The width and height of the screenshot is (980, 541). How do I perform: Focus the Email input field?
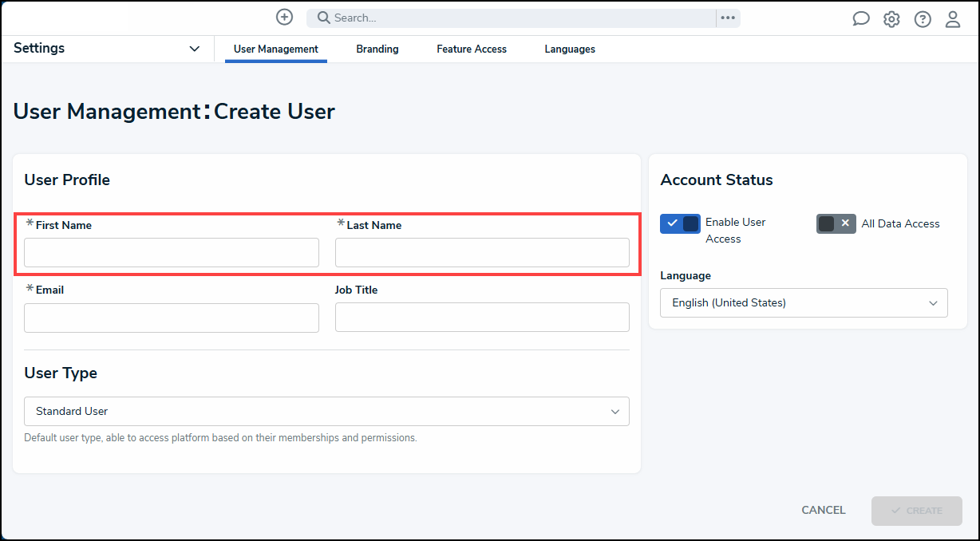(x=172, y=317)
